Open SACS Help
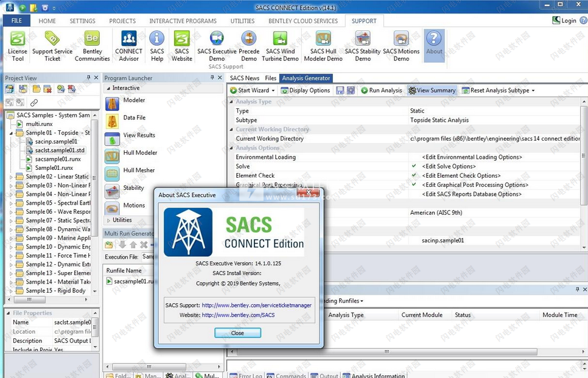The height and width of the screenshot is (378, 588). point(157,46)
